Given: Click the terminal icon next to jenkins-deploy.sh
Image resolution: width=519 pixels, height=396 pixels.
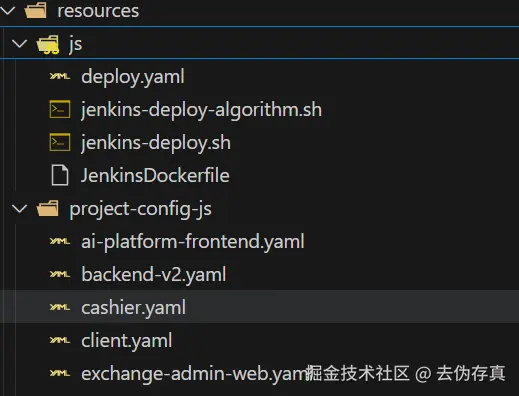Looking at the screenshot, I should pyautogui.click(x=60, y=142).
